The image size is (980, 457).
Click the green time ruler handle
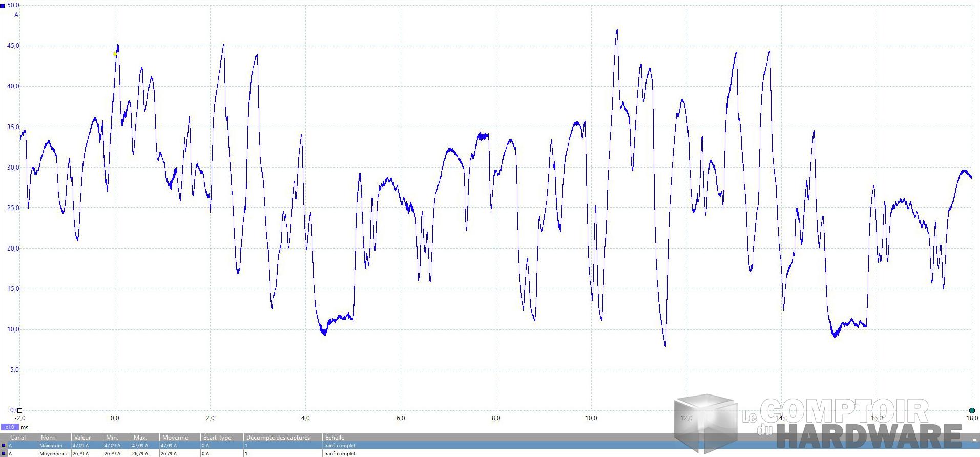click(972, 410)
